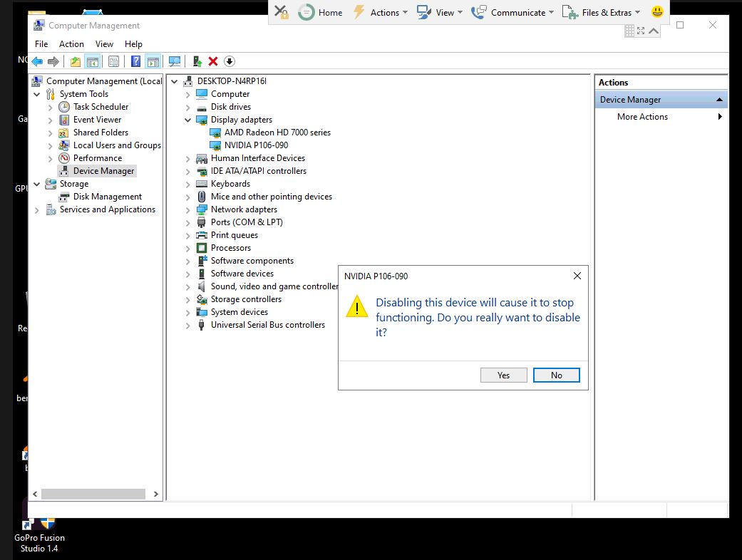Screen dimensions: 742x560
Task: Expand the Event Viewer node
Action: (50, 120)
